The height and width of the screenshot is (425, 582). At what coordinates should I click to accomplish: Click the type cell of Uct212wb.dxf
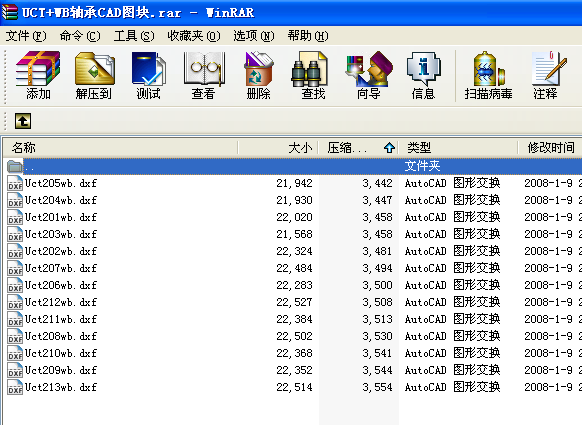pyautogui.click(x=452, y=302)
